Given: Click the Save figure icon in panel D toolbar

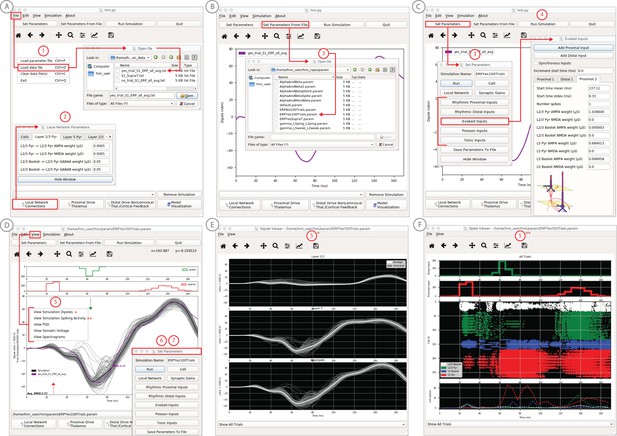Looking at the screenshot, I should pyautogui.click(x=109, y=254).
